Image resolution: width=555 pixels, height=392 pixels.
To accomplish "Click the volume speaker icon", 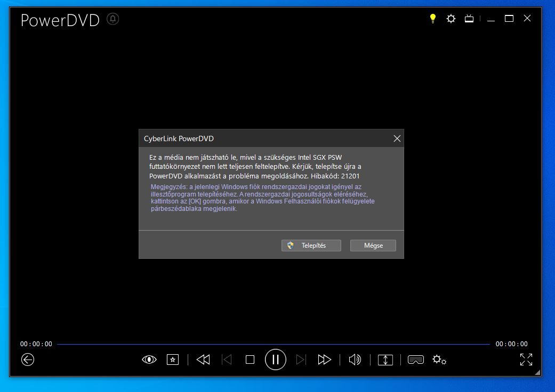I will coord(355,360).
